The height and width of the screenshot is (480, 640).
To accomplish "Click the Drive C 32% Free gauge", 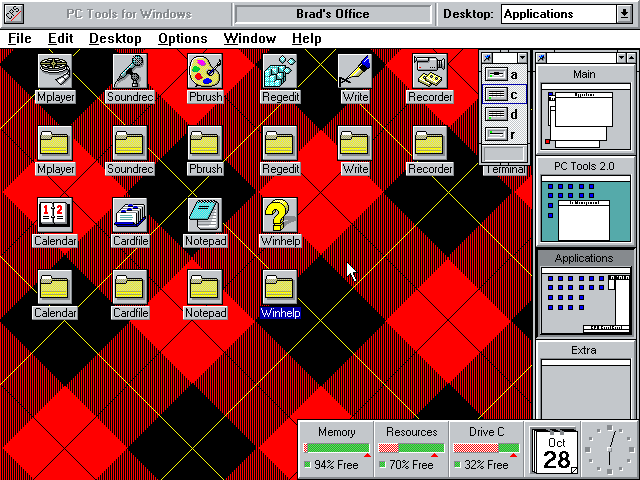I will click(x=487, y=449).
